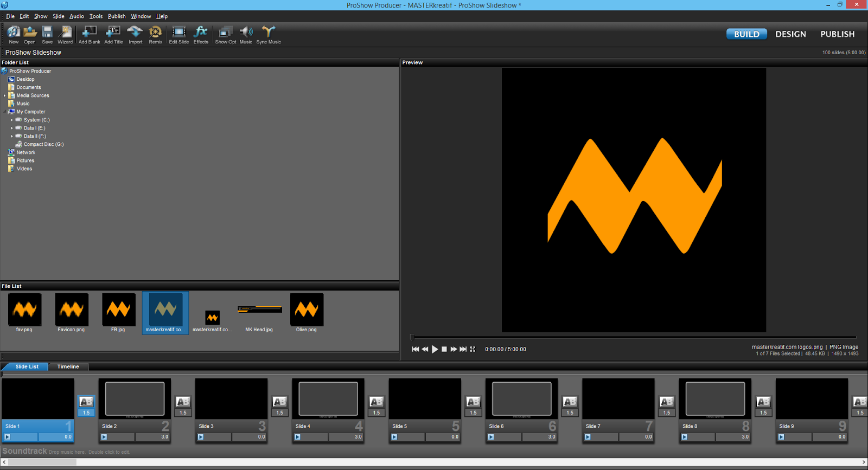The width and height of the screenshot is (868, 470).
Task: Open the Audio menu
Action: (x=76, y=16)
